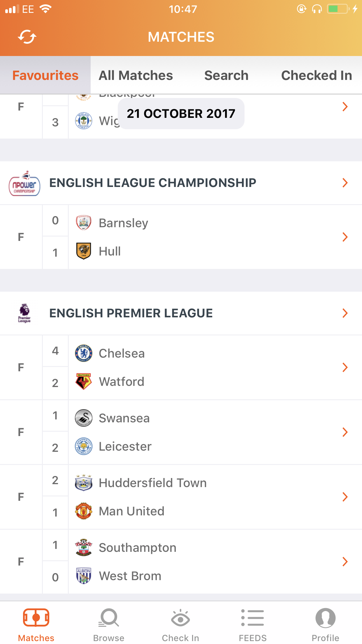
Task: Tap the npower Championship logo
Action: [24, 183]
